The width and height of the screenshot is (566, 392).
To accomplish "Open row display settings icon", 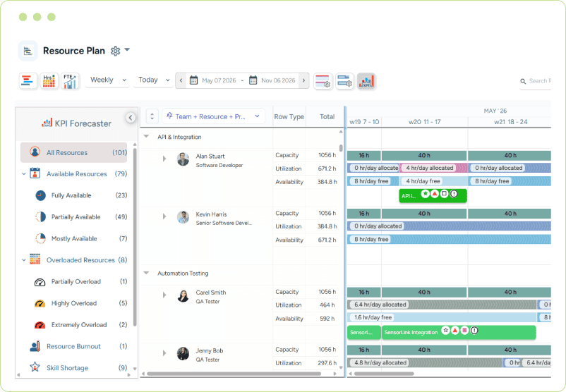I will click(323, 81).
